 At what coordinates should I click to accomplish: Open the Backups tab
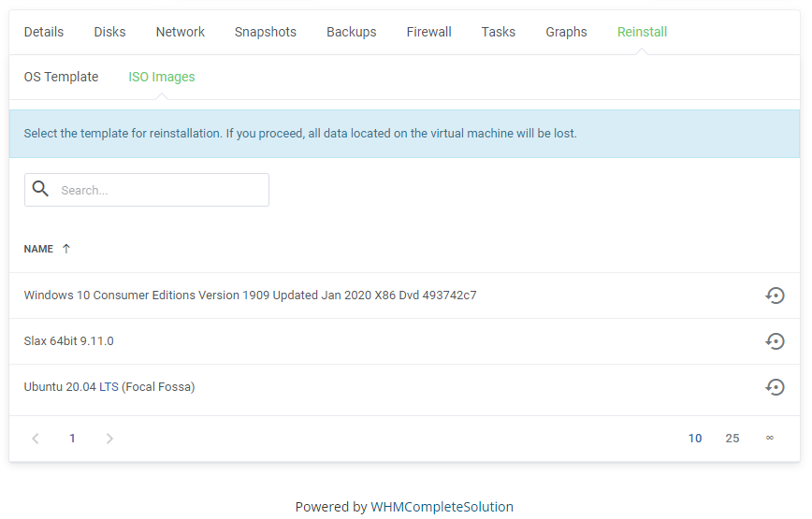pyautogui.click(x=352, y=32)
